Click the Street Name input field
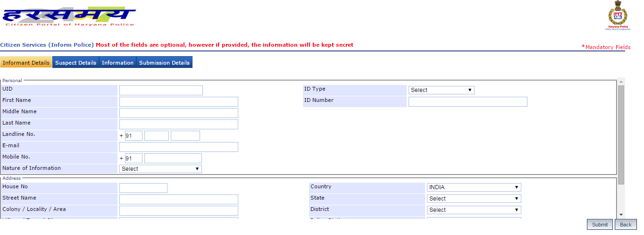This screenshot has height=235, width=644. tap(178, 199)
